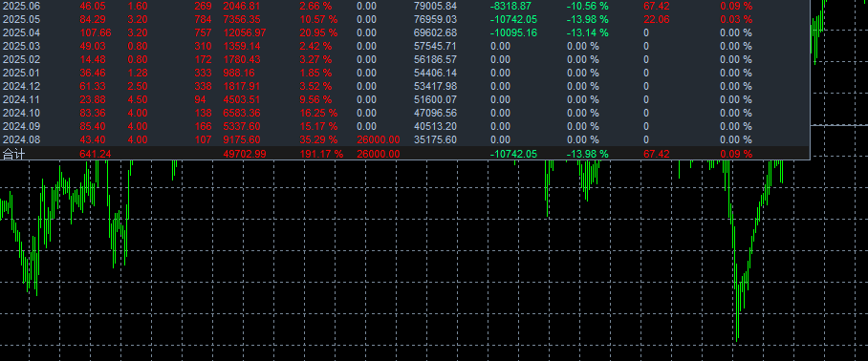The image size is (868, 361).
Task: Click the total value 641.24
Action: click(x=96, y=154)
